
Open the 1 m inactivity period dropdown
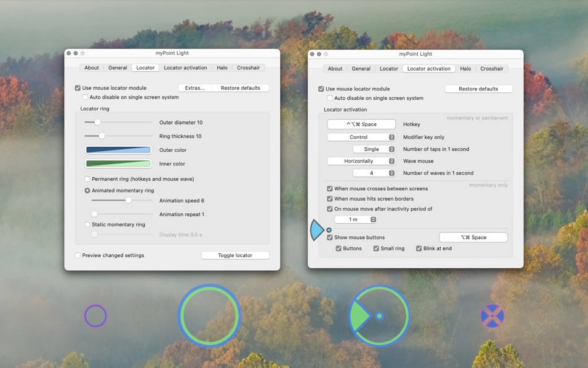pos(356,219)
